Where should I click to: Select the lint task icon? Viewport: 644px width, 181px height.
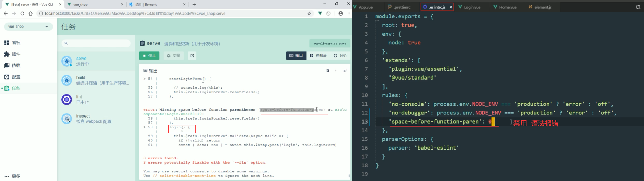pos(67,99)
